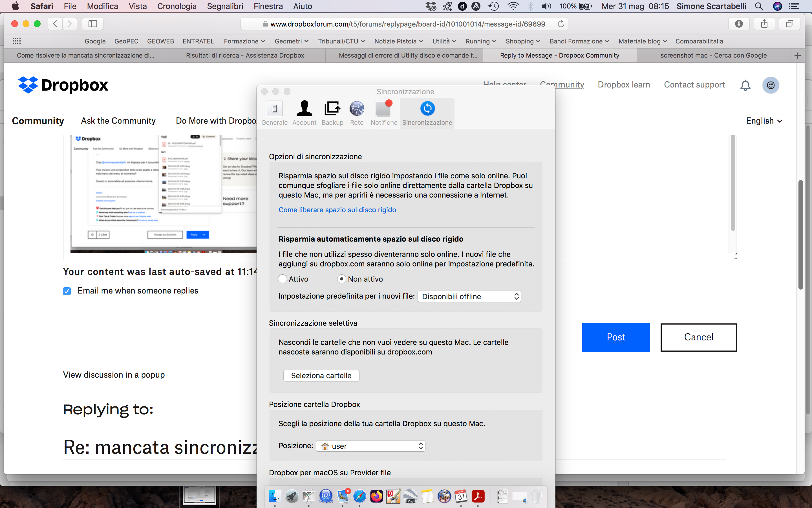The width and height of the screenshot is (812, 508).
Task: Go back in Safari history
Action: [55, 23]
